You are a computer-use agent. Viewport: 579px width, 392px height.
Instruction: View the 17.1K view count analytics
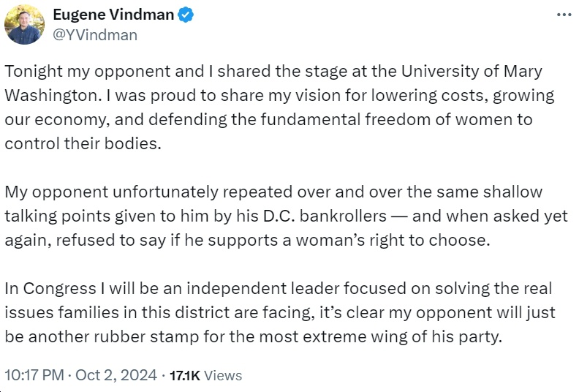pyautogui.click(x=183, y=375)
